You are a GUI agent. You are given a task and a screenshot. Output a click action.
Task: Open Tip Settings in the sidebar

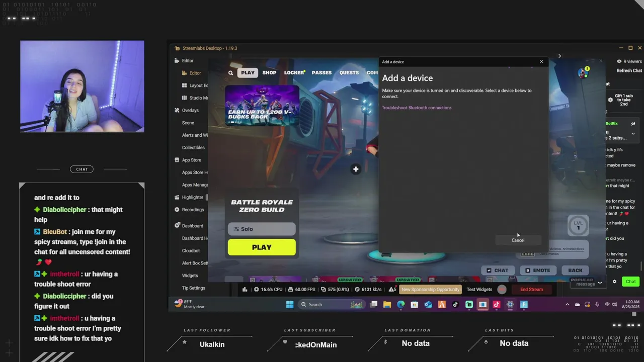194,288
